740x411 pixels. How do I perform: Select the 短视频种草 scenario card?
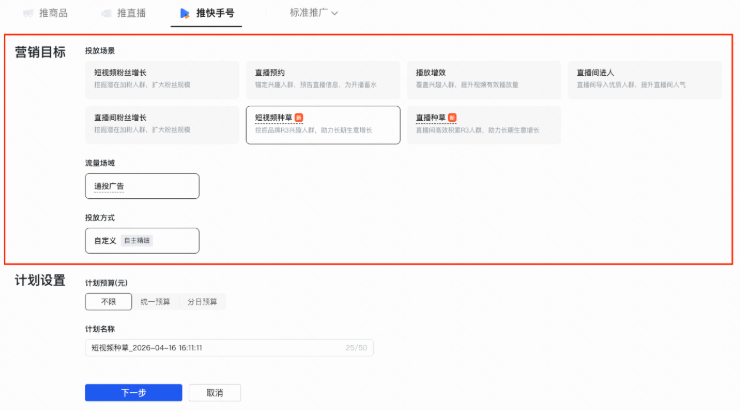[323, 125]
